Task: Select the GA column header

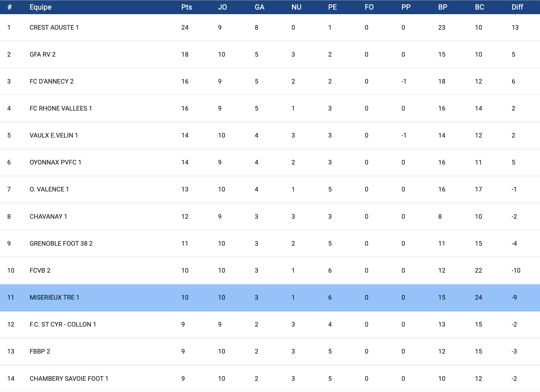Action: (x=259, y=7)
